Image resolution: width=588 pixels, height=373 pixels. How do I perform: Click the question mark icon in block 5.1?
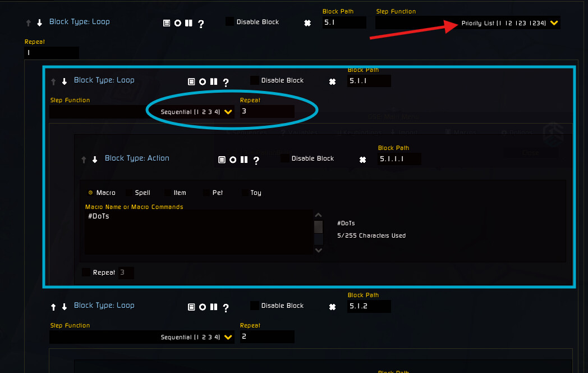[201, 24]
